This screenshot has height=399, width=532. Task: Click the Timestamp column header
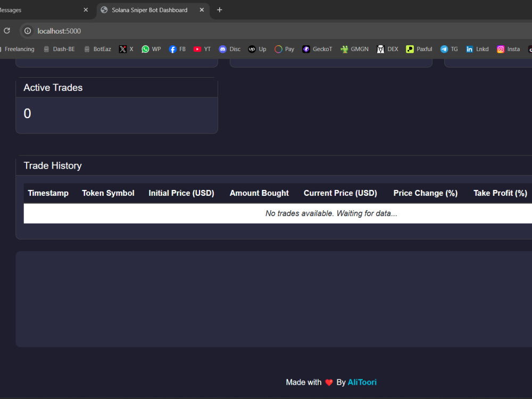[x=48, y=193]
